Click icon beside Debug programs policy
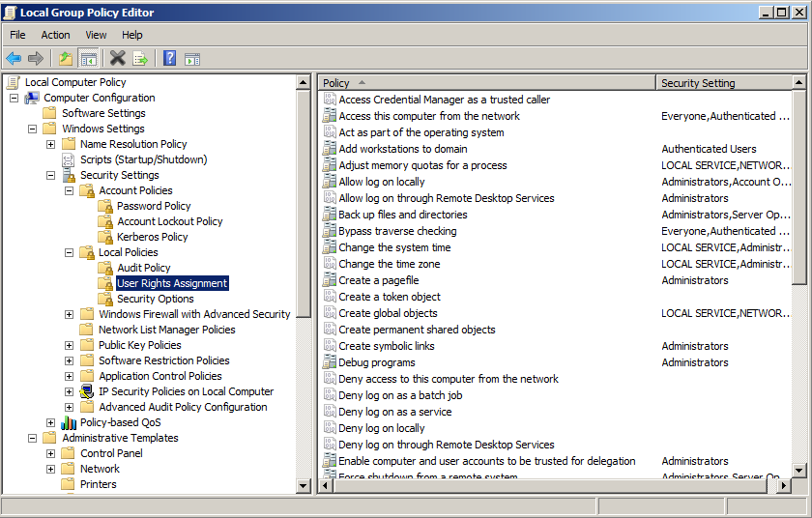The width and height of the screenshot is (812, 518). coord(330,362)
